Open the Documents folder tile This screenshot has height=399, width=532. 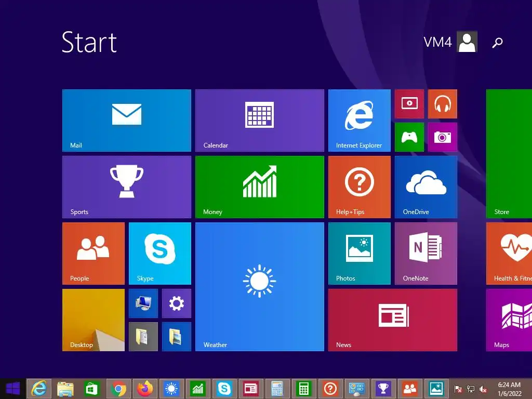pyautogui.click(x=143, y=337)
